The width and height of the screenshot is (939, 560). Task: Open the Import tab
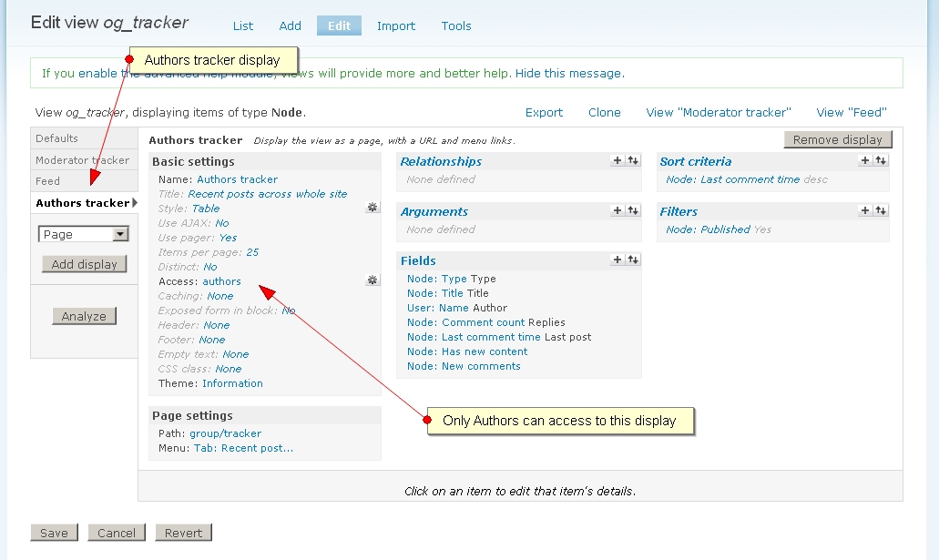click(396, 25)
